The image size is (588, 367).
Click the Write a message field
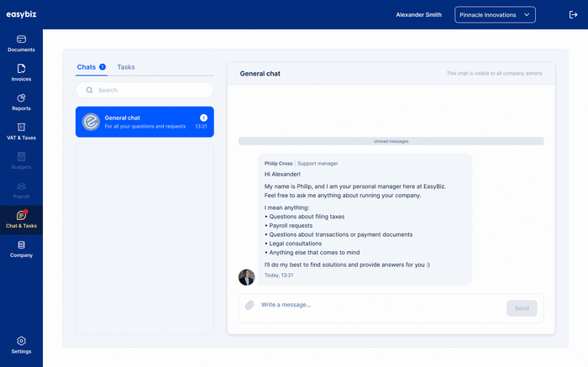click(379, 305)
